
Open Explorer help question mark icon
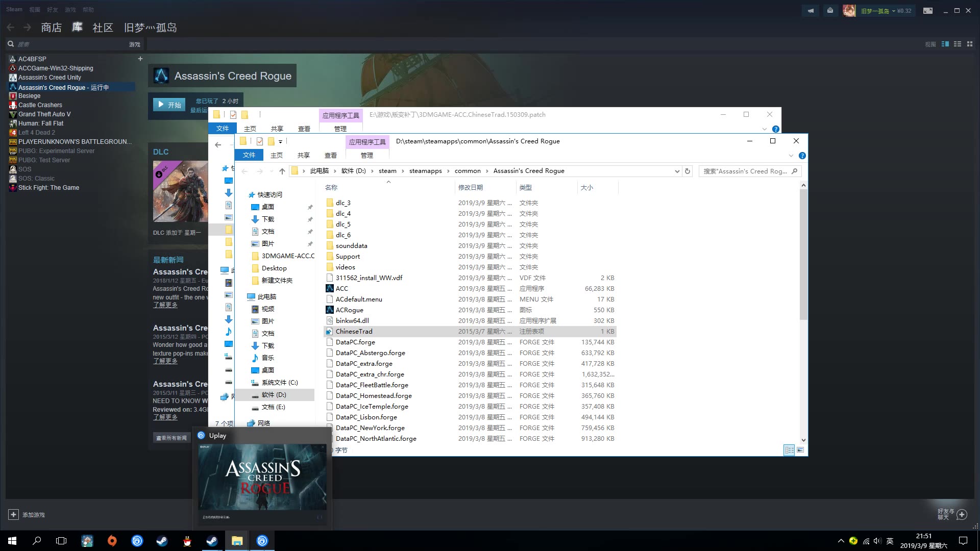pyautogui.click(x=802, y=156)
